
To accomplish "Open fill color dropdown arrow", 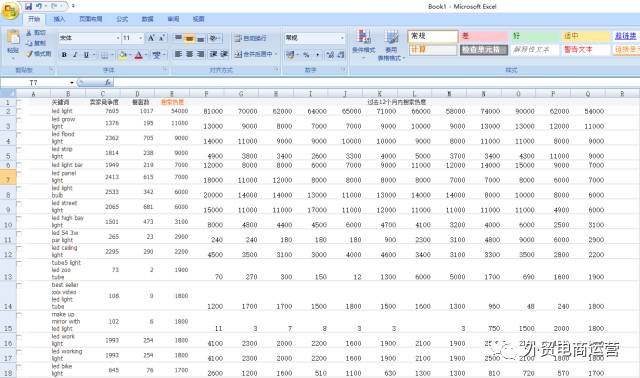I will [130, 55].
